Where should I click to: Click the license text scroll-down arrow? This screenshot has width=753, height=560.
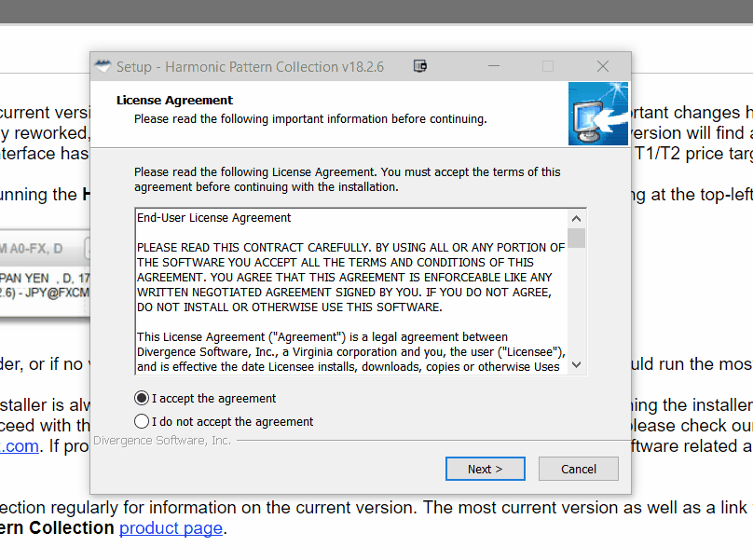pyautogui.click(x=576, y=364)
